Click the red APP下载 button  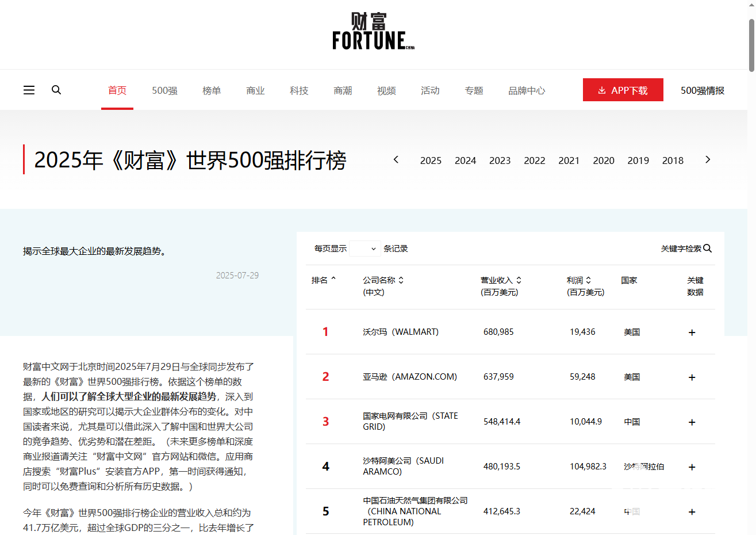point(623,90)
